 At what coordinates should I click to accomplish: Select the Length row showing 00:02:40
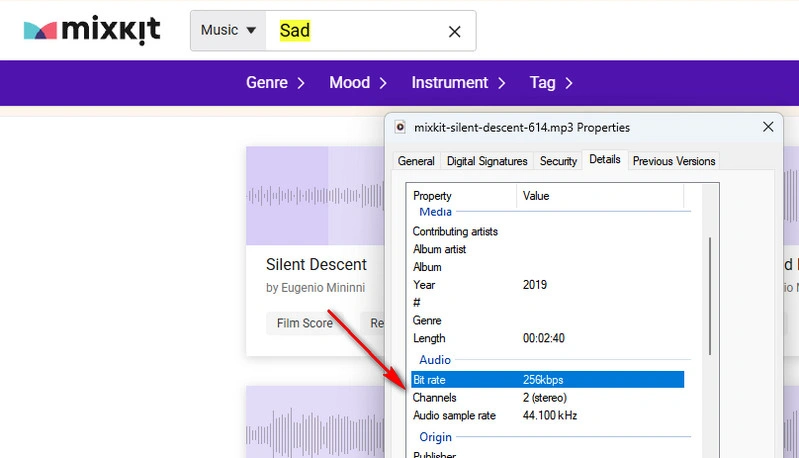coord(548,338)
